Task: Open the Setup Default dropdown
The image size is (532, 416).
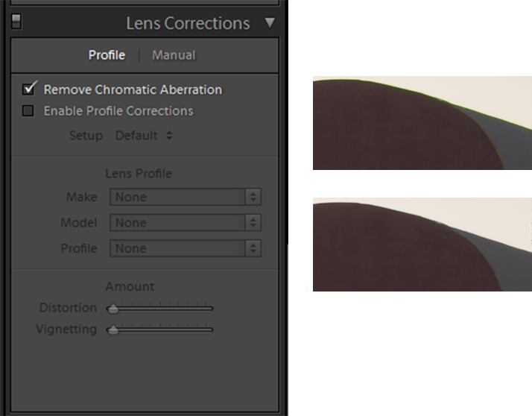Action: click(144, 136)
